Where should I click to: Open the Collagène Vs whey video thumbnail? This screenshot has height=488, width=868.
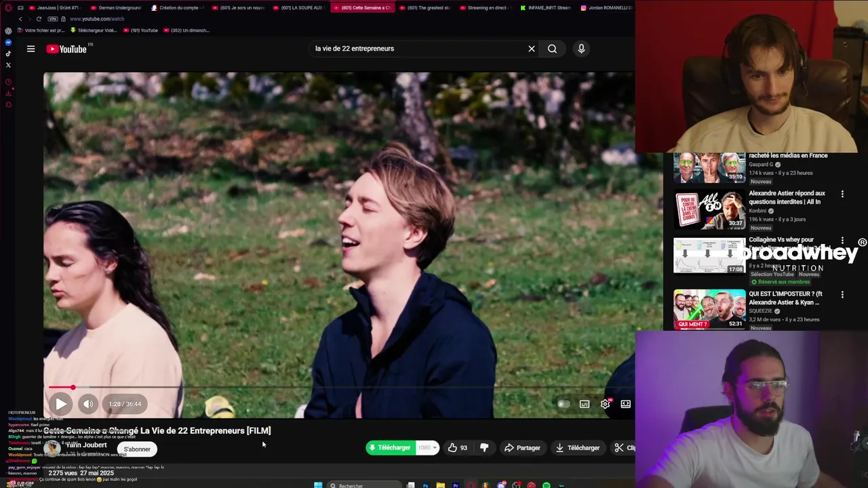click(x=709, y=256)
